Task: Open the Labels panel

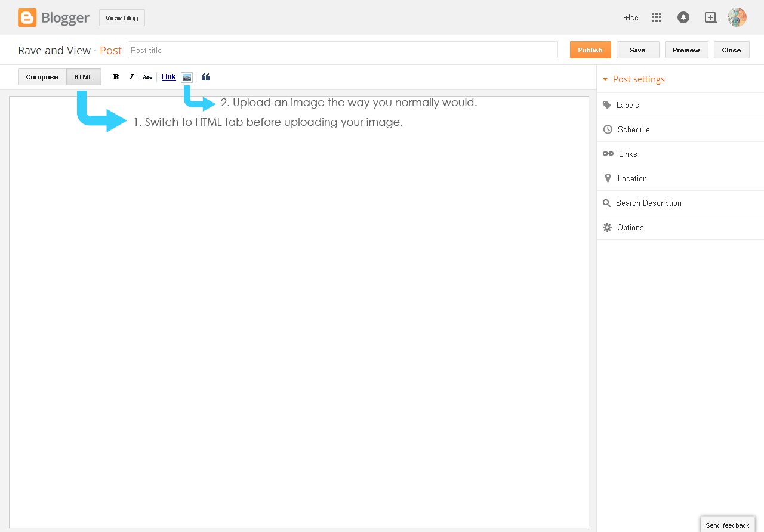Action: [628, 105]
